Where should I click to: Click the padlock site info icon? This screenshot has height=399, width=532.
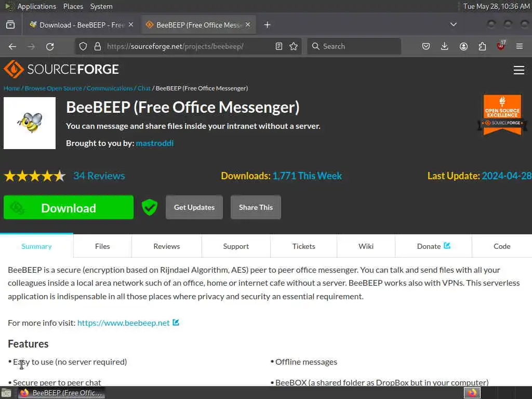[98, 46]
